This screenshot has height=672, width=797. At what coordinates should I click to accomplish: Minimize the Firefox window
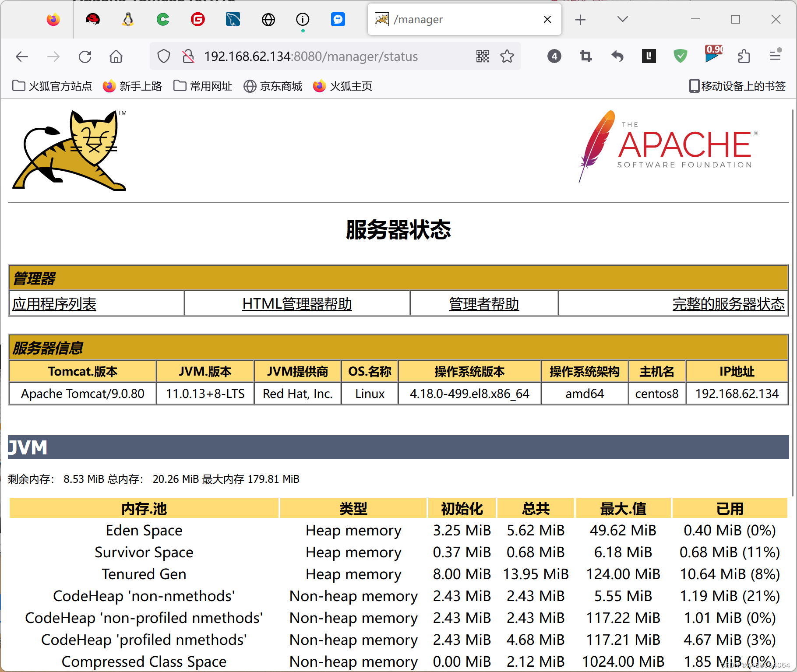pos(695,19)
